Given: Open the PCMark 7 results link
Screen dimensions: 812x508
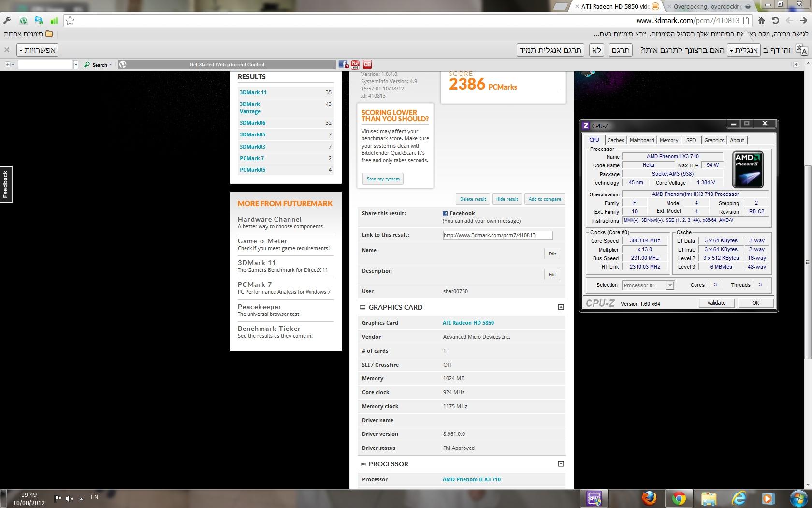Looking at the screenshot, I should [251, 158].
